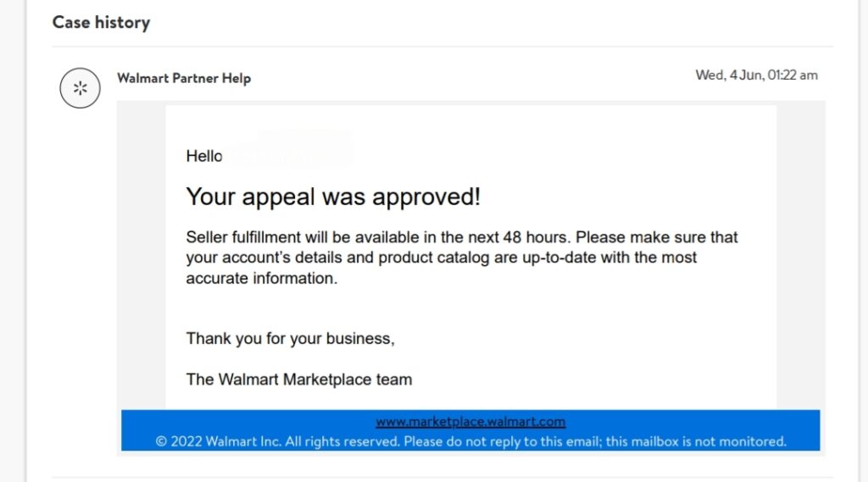Click the Hello greeting text

pos(203,157)
